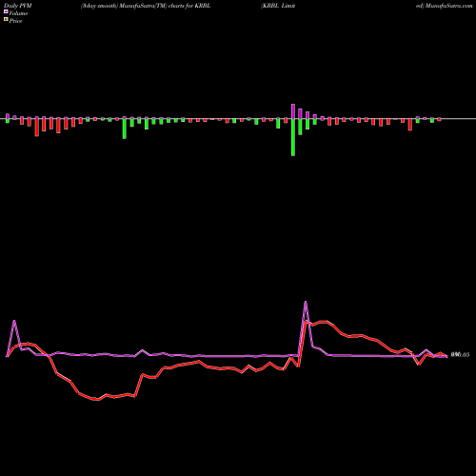Click the 'MunafaSutra.com' text at top right
The width and height of the screenshot is (476, 476).
(448, 6)
